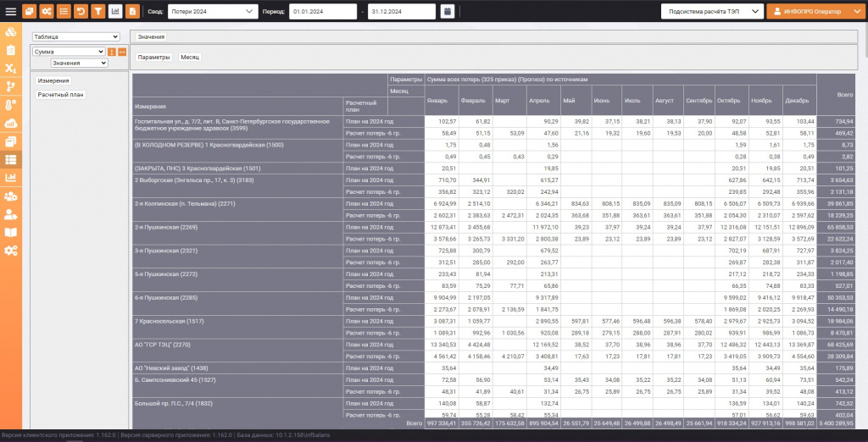Click the vertical arrow orange pivot button
The image size is (868, 442).
point(112,52)
